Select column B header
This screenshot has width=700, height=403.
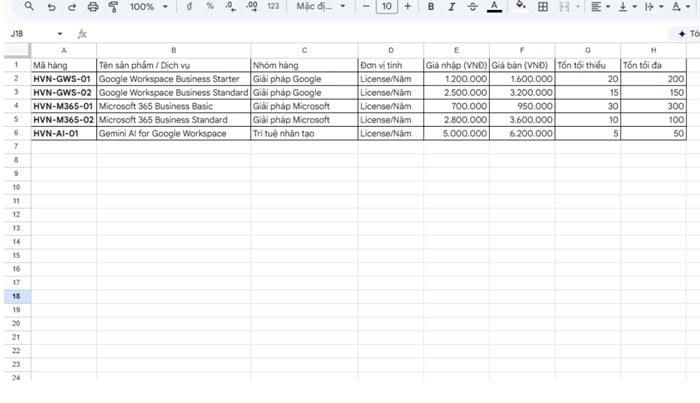coord(174,50)
